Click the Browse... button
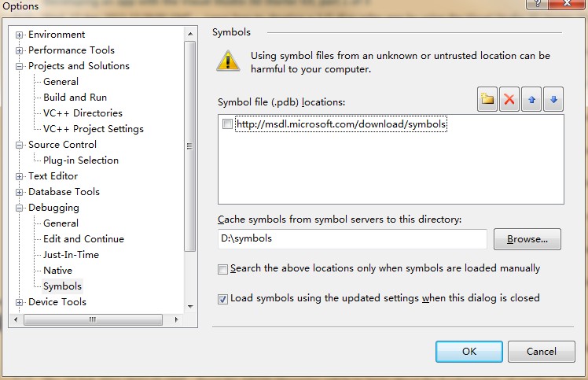The width and height of the screenshot is (588, 380). [x=527, y=239]
